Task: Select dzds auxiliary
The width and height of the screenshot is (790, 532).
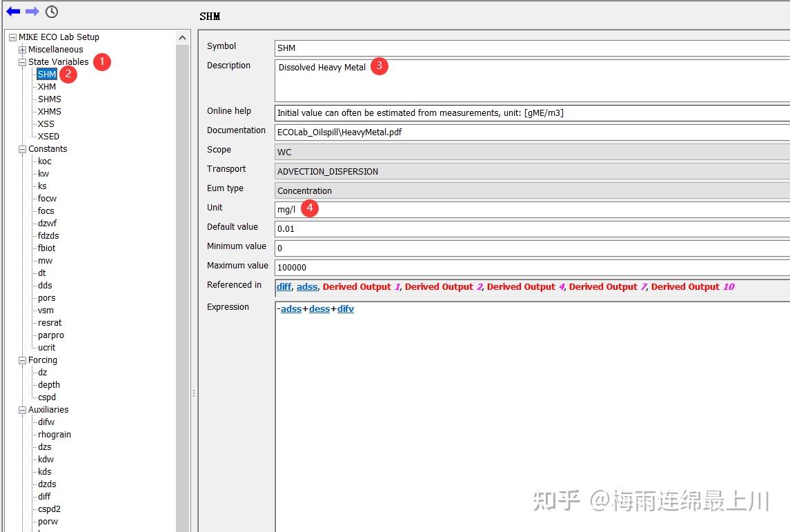Action: pos(47,484)
